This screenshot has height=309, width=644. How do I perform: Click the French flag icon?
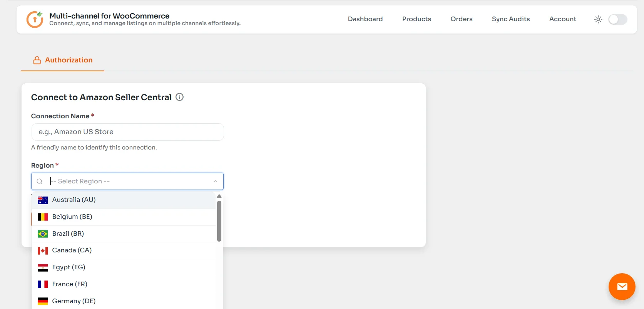click(43, 284)
